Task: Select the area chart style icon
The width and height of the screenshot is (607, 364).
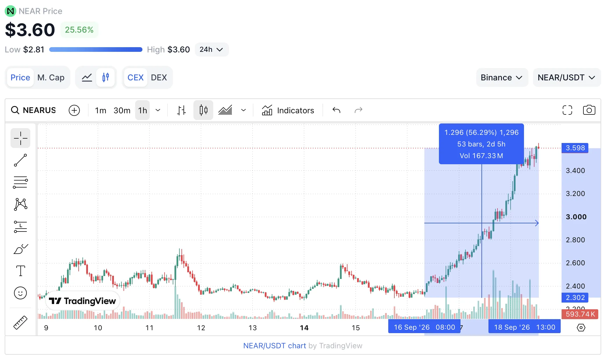Action: pyautogui.click(x=225, y=110)
